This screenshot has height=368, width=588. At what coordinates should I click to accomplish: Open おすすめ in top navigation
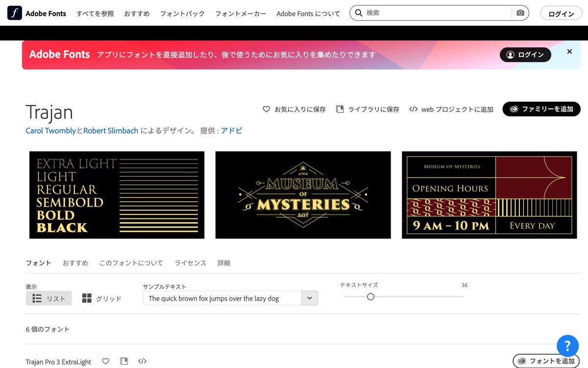(x=137, y=14)
